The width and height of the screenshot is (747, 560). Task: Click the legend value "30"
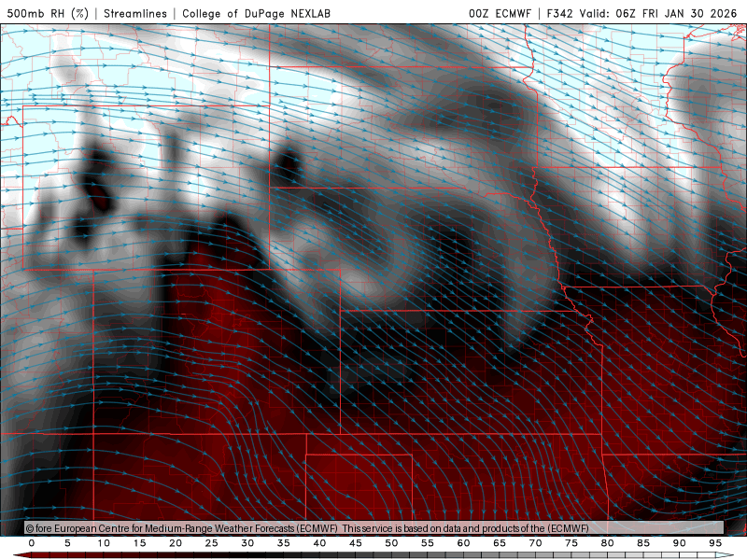click(247, 543)
